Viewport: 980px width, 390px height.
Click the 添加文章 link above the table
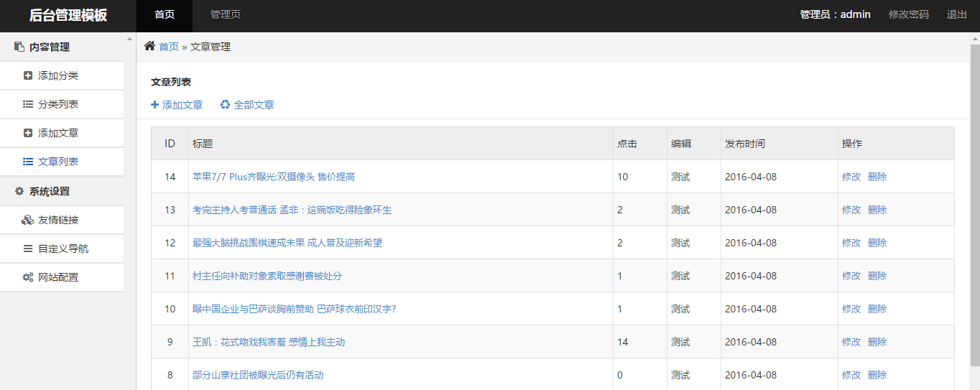click(x=182, y=105)
